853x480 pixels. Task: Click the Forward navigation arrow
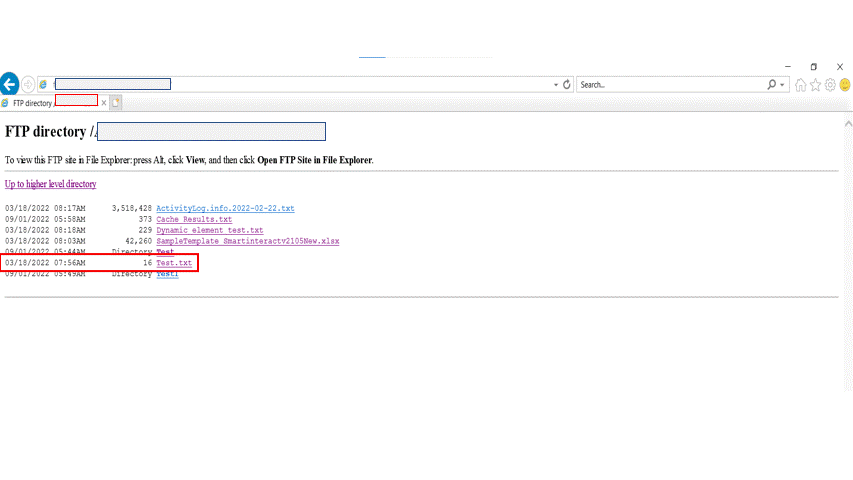coord(28,85)
